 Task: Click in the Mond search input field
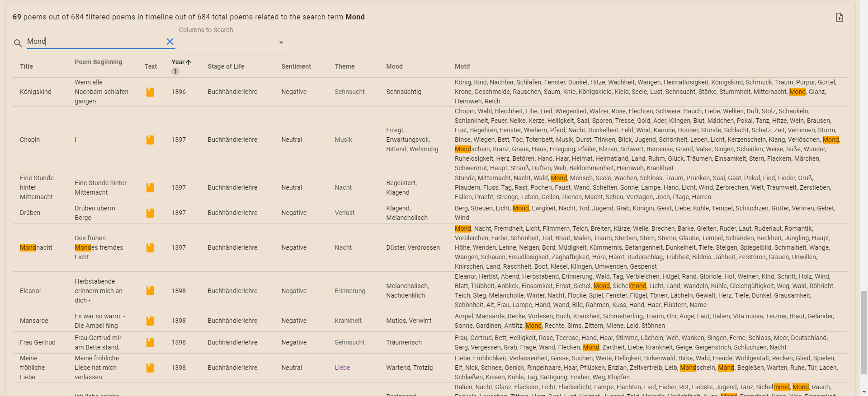(95, 42)
